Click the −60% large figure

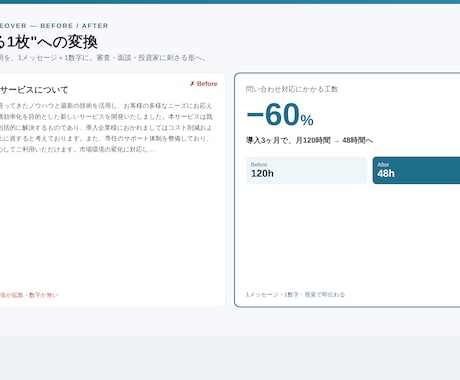point(280,114)
